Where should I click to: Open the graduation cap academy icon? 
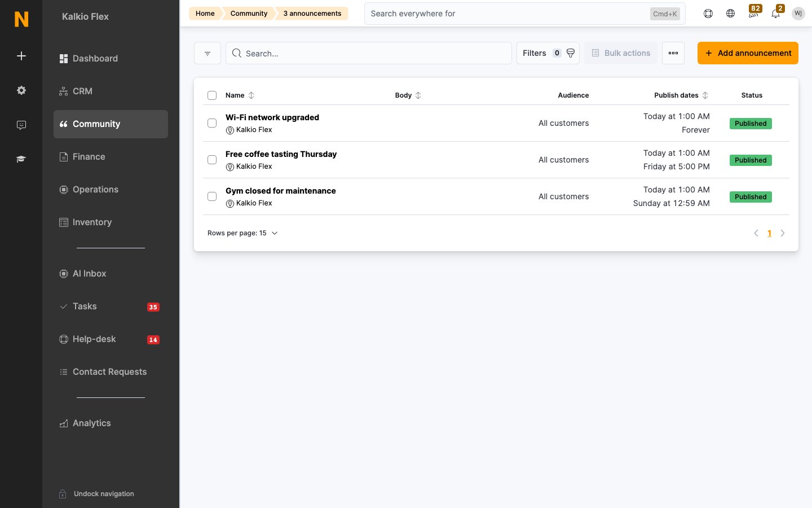click(x=21, y=159)
